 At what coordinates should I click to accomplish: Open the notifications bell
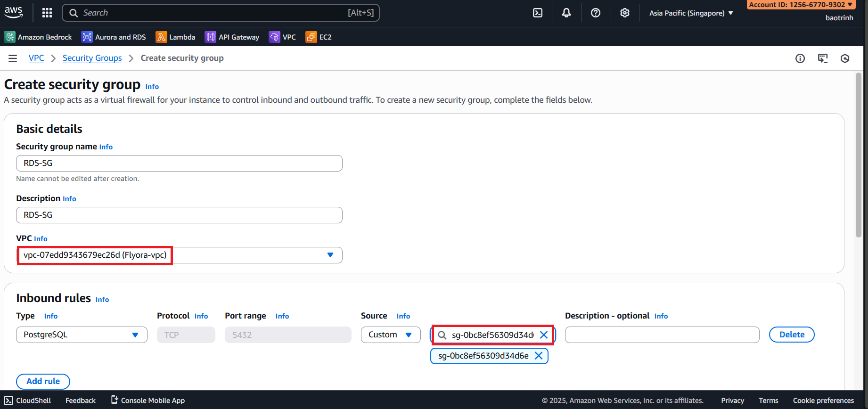pyautogui.click(x=566, y=13)
